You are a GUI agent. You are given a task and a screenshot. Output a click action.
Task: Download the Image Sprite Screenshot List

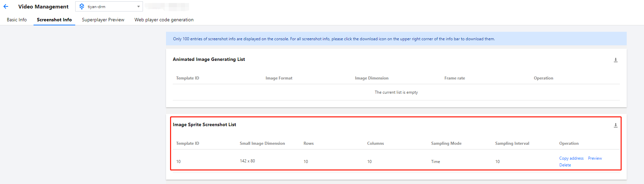point(616,125)
